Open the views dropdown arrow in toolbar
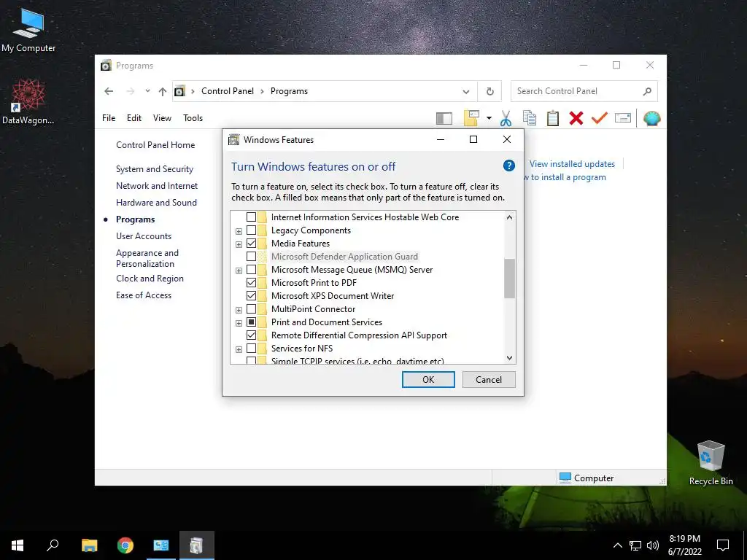The height and width of the screenshot is (560, 747). 489,118
